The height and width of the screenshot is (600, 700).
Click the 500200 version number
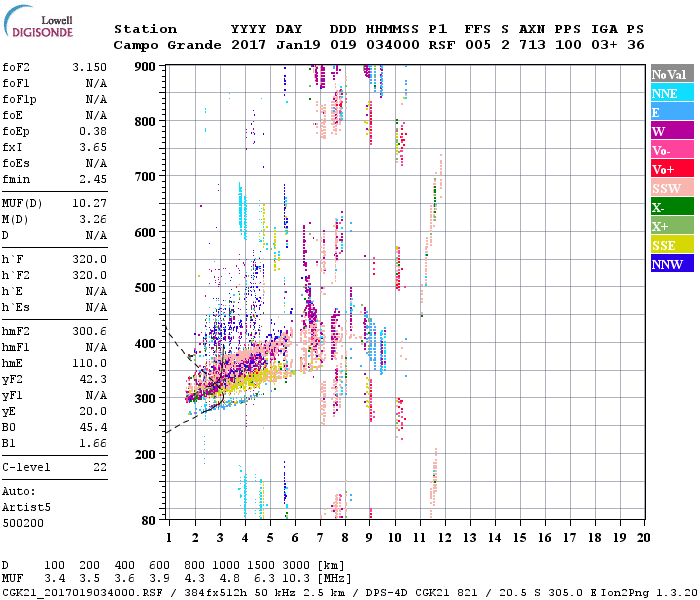pos(23,523)
